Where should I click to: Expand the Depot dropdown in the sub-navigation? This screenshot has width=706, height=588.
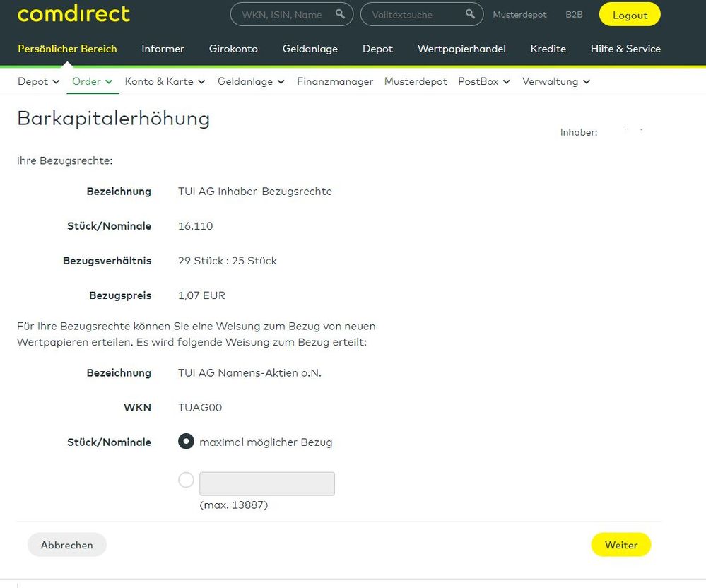point(38,81)
